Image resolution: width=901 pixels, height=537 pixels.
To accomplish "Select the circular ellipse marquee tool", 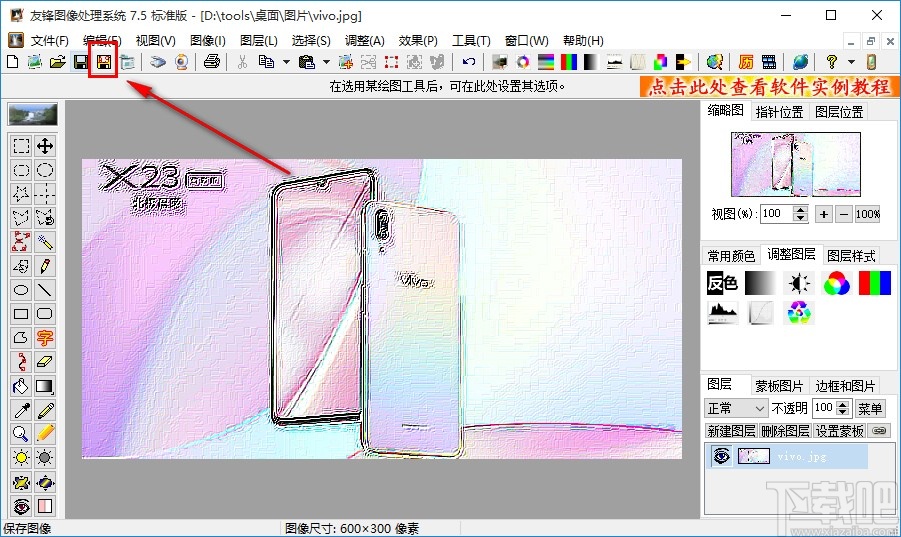I will [x=45, y=170].
